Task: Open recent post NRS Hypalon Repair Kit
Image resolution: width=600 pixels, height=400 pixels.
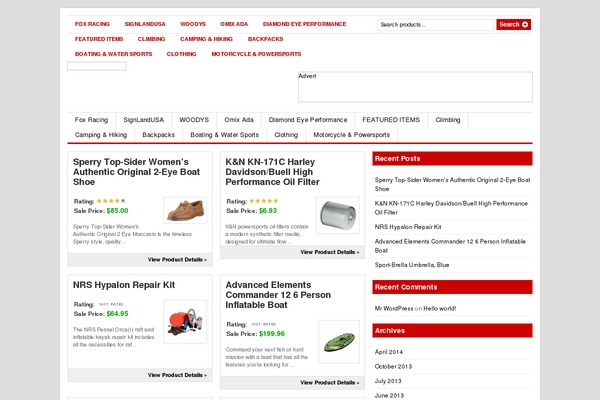Action: click(408, 227)
